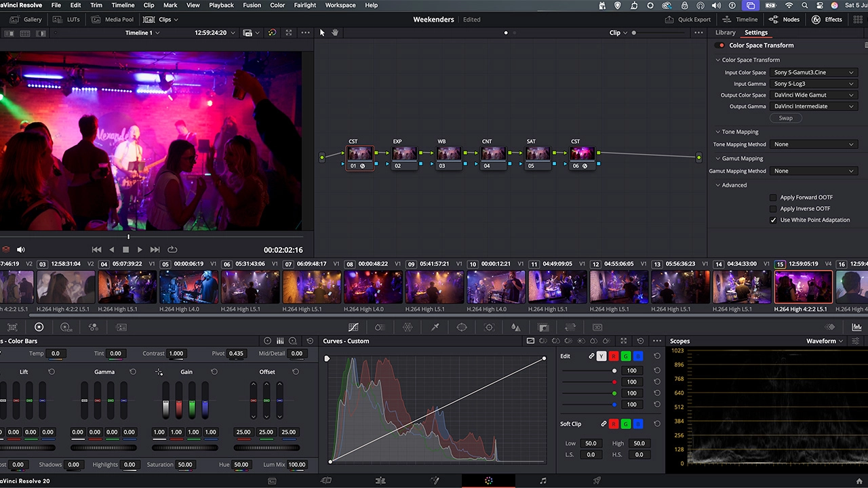Switch to the Library tab
The width and height of the screenshot is (868, 488).
725,33
